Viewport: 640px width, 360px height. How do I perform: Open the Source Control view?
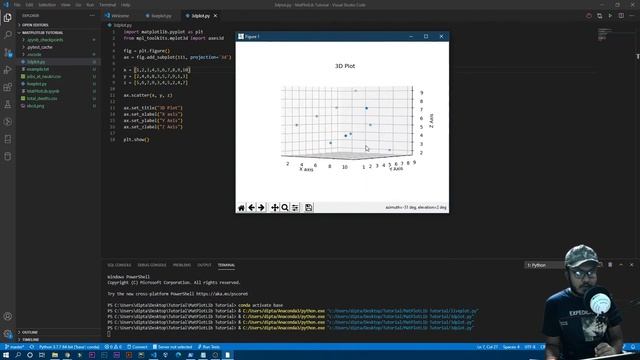click(x=8, y=53)
